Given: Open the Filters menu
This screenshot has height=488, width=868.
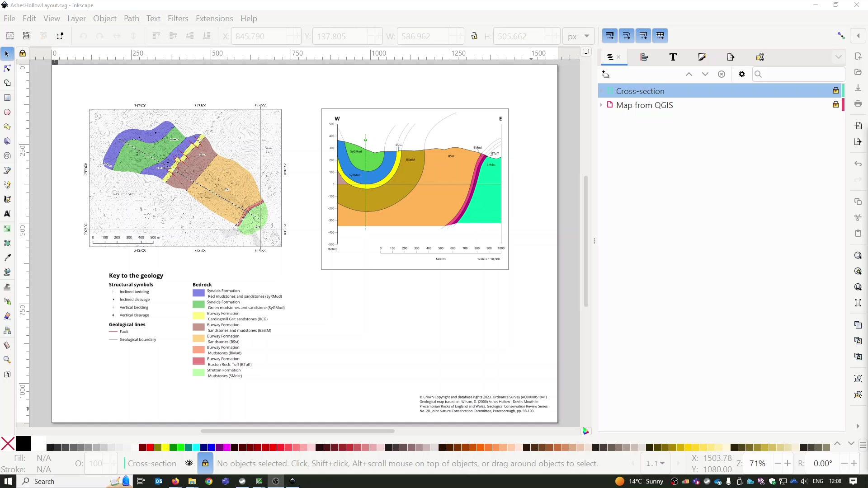Looking at the screenshot, I should [x=178, y=19].
